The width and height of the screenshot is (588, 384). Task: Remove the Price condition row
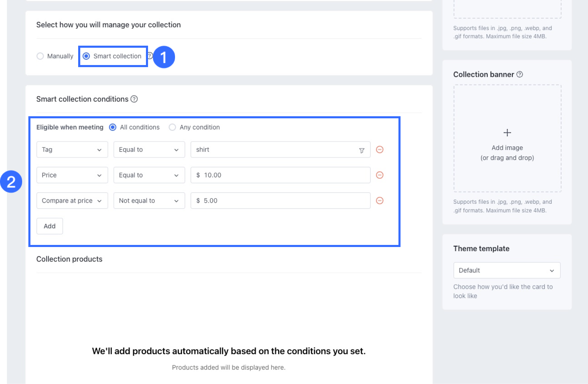(379, 175)
